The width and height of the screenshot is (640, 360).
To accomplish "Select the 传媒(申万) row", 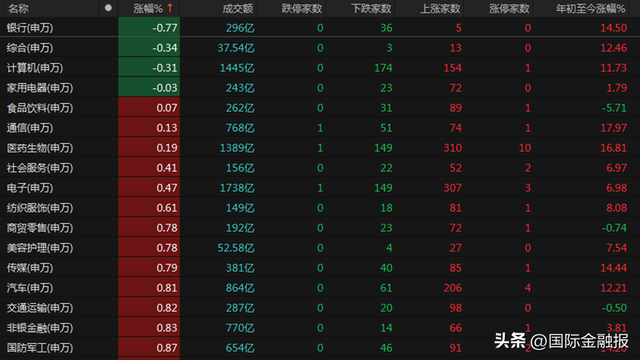I will pos(320,268).
